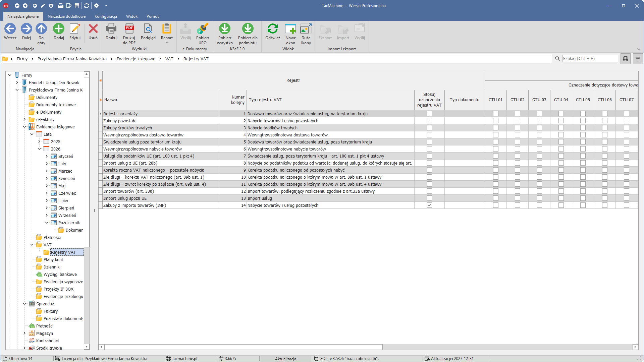Switch to the Konfiguracja ribbon tab
This screenshot has width=644, height=362.
pos(106,16)
